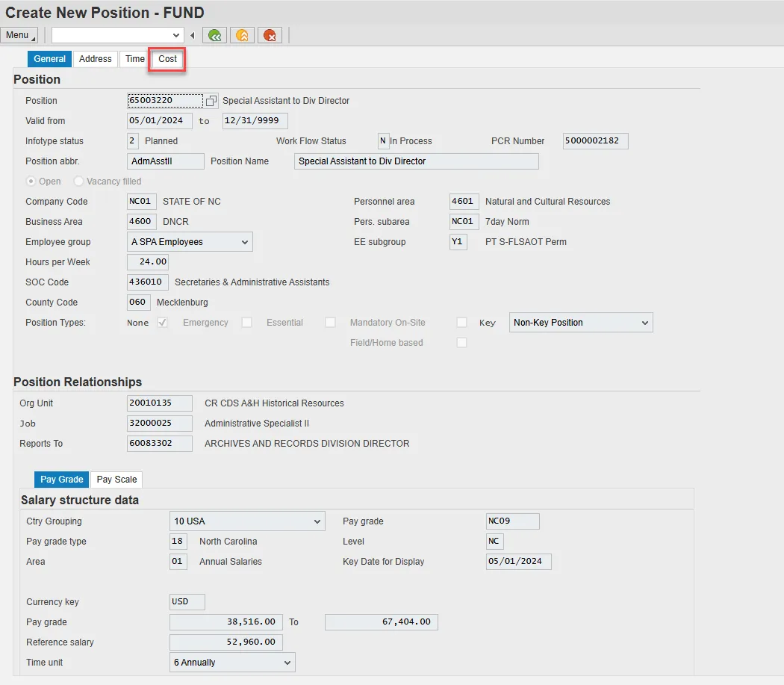This screenshot has width=784, height=685.
Task: Open the Address tab
Action: (x=96, y=59)
